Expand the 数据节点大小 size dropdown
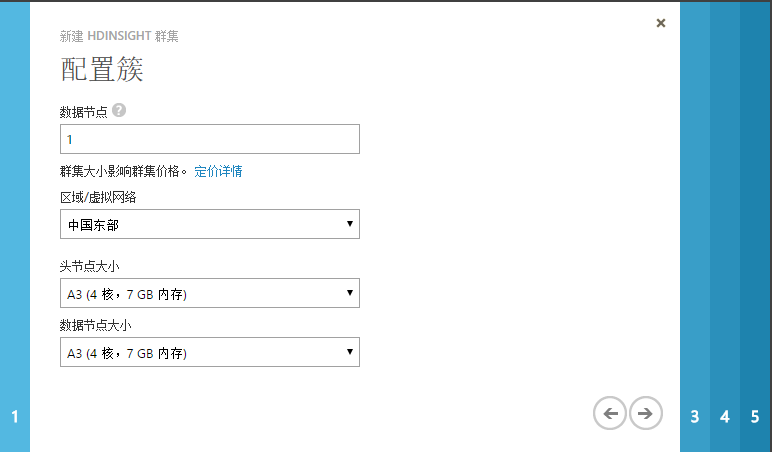Viewport: 772px width, 452px height. pyautogui.click(x=209, y=352)
